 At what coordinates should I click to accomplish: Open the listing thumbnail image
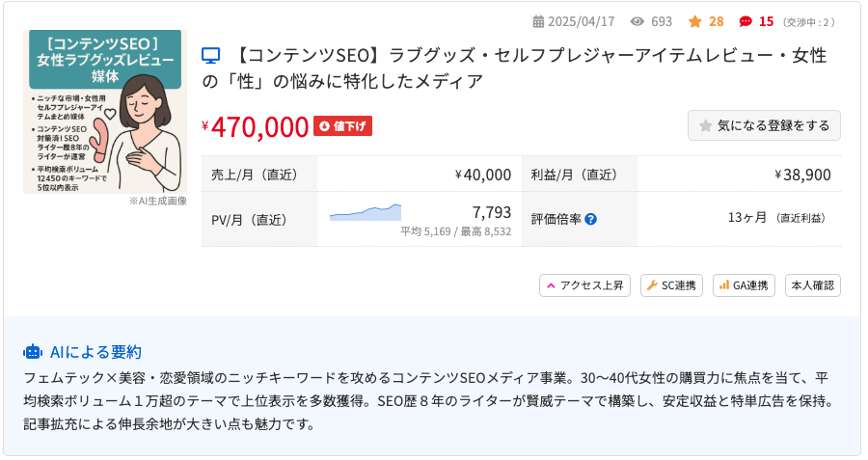coord(102,111)
